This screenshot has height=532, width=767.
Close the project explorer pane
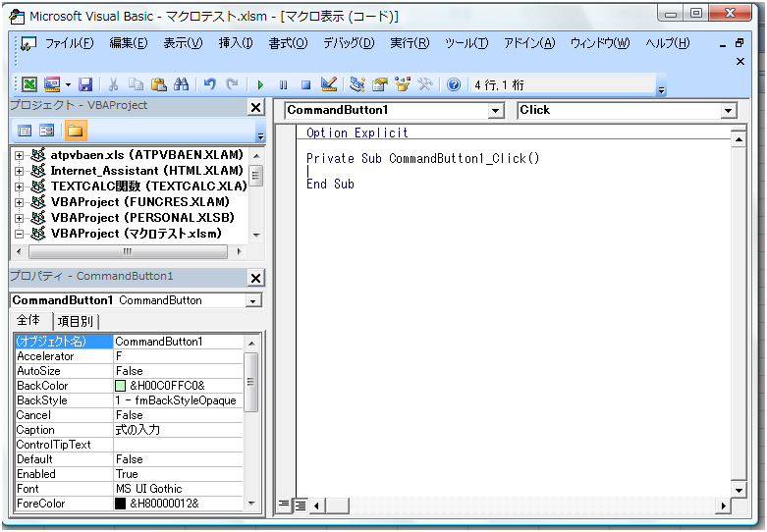pyautogui.click(x=255, y=107)
